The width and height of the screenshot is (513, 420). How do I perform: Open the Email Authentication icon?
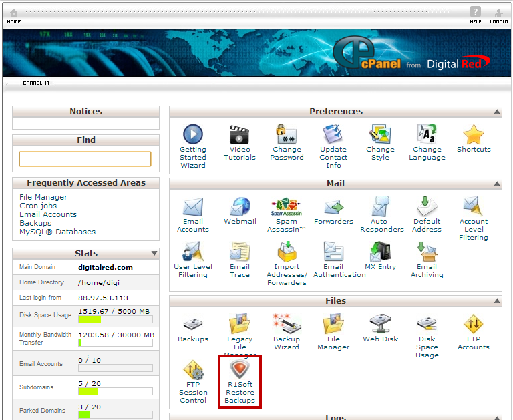click(x=333, y=252)
